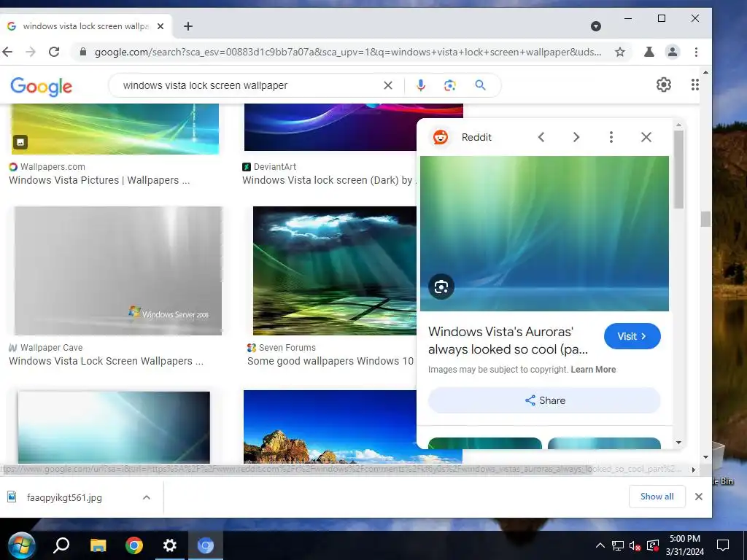This screenshot has width=747, height=560.
Task: Show the next image in preview panel
Action: (576, 137)
